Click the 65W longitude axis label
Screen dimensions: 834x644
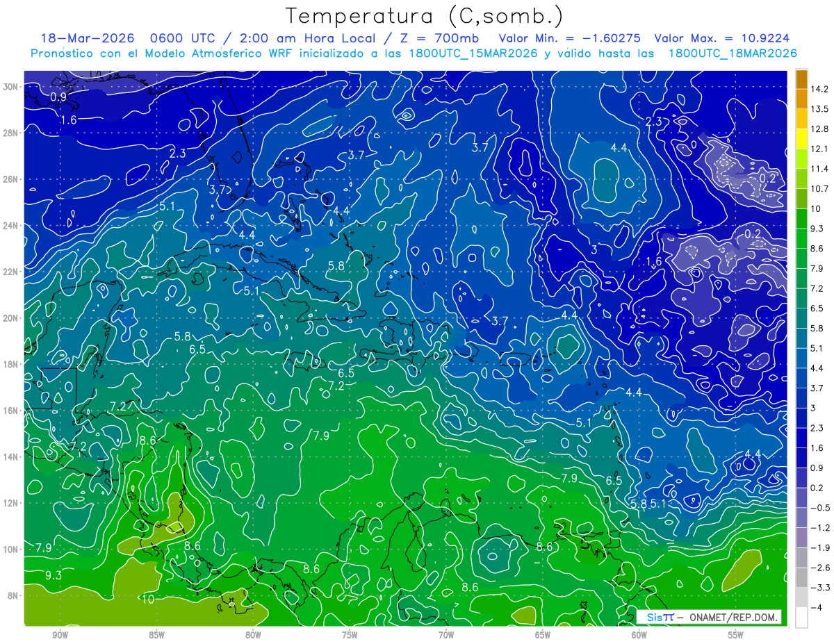pos(543,634)
